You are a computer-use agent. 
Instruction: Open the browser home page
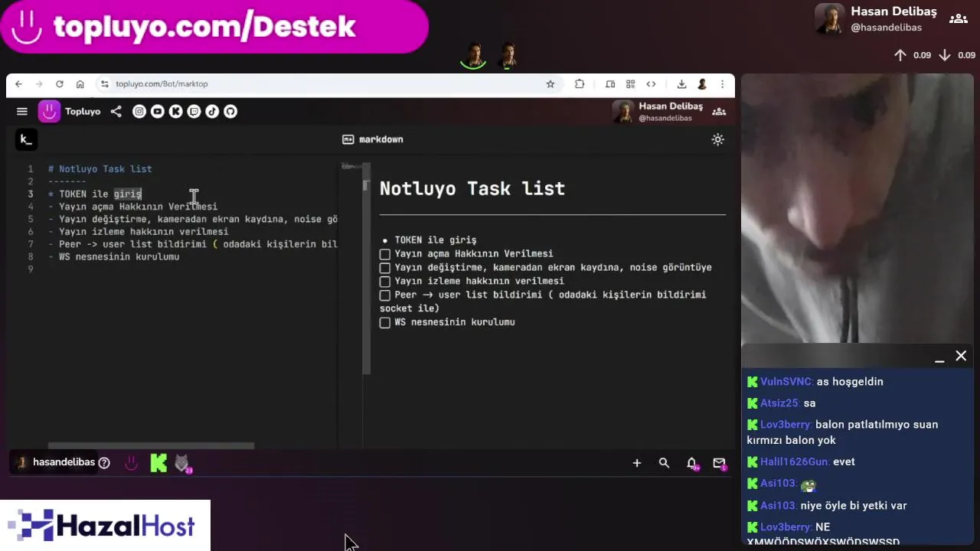click(x=80, y=84)
